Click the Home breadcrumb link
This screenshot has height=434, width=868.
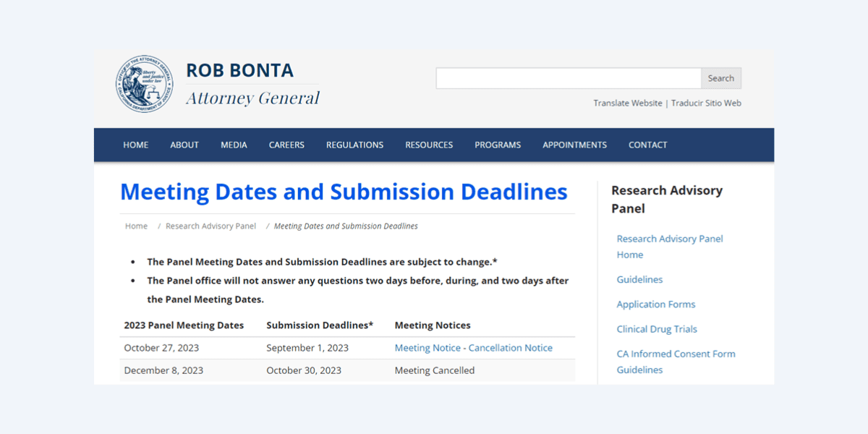click(x=136, y=226)
